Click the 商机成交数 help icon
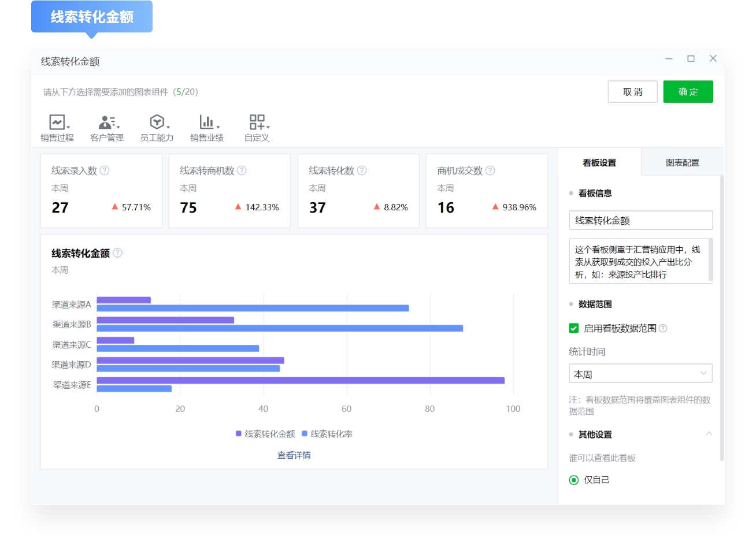The image size is (756, 550). [x=490, y=170]
